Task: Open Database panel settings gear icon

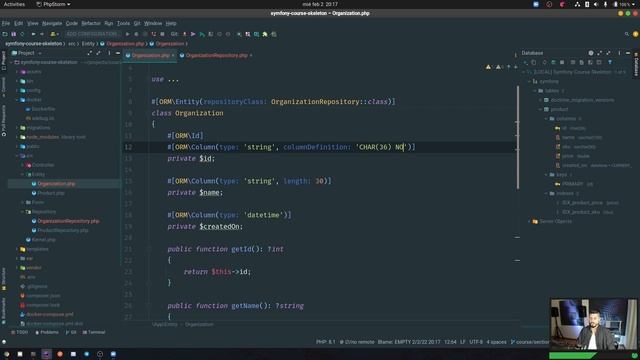Action: (x=591, y=53)
